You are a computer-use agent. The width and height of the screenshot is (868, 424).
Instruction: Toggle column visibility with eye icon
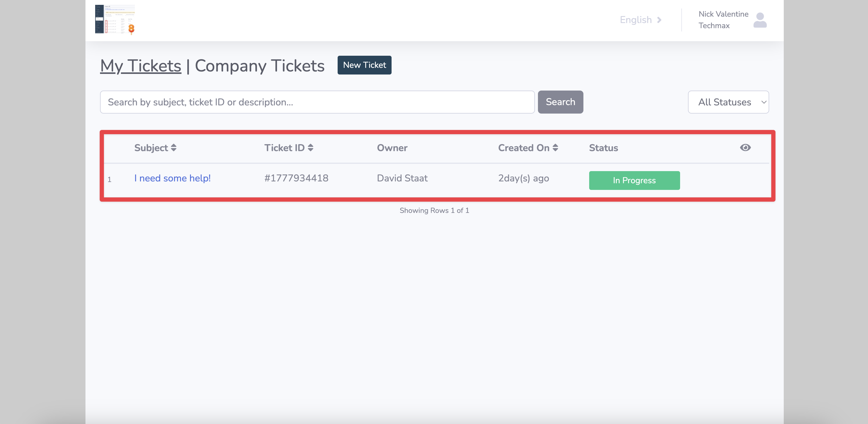tap(745, 147)
